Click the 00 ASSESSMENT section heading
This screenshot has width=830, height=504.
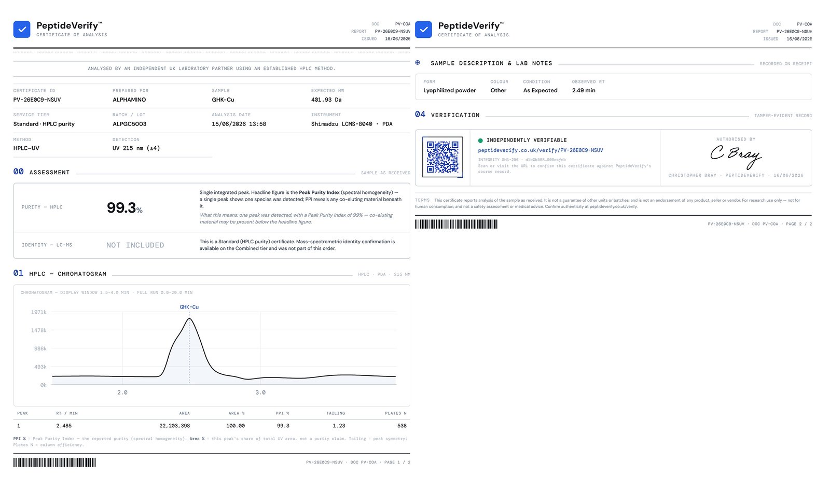pyautogui.click(x=41, y=172)
